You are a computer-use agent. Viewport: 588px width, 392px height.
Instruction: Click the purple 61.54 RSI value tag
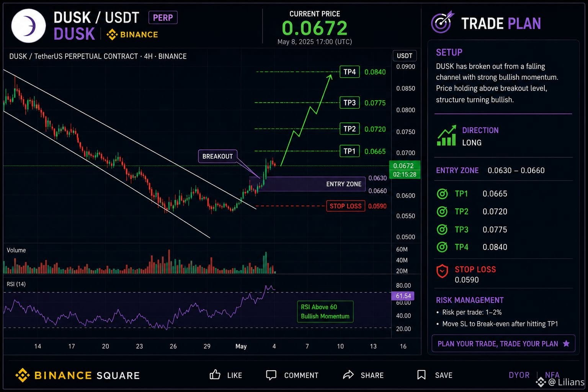click(403, 296)
